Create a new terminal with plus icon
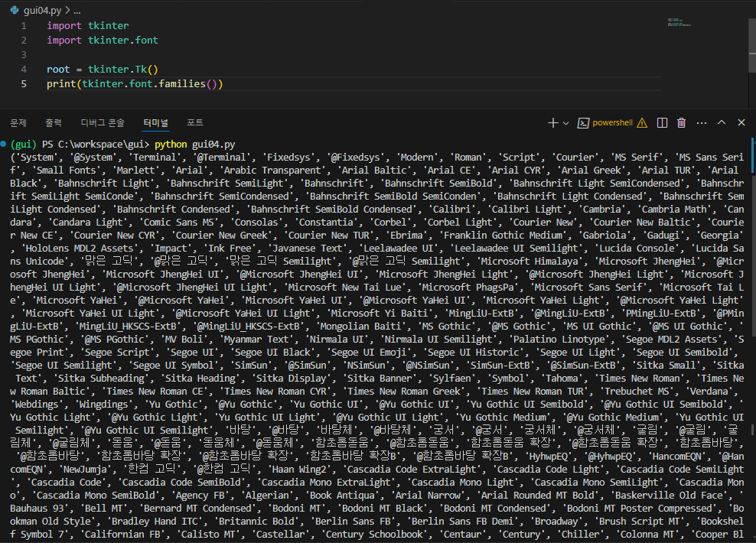 point(553,123)
